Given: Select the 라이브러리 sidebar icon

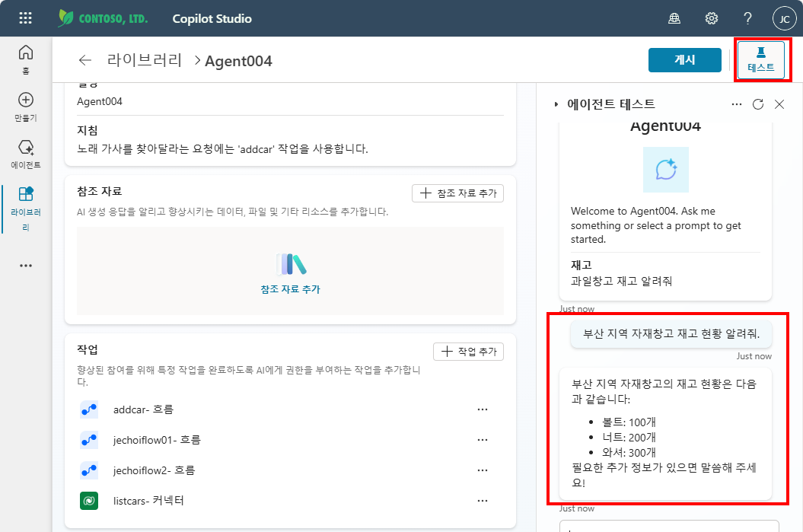Looking at the screenshot, I should (26, 194).
